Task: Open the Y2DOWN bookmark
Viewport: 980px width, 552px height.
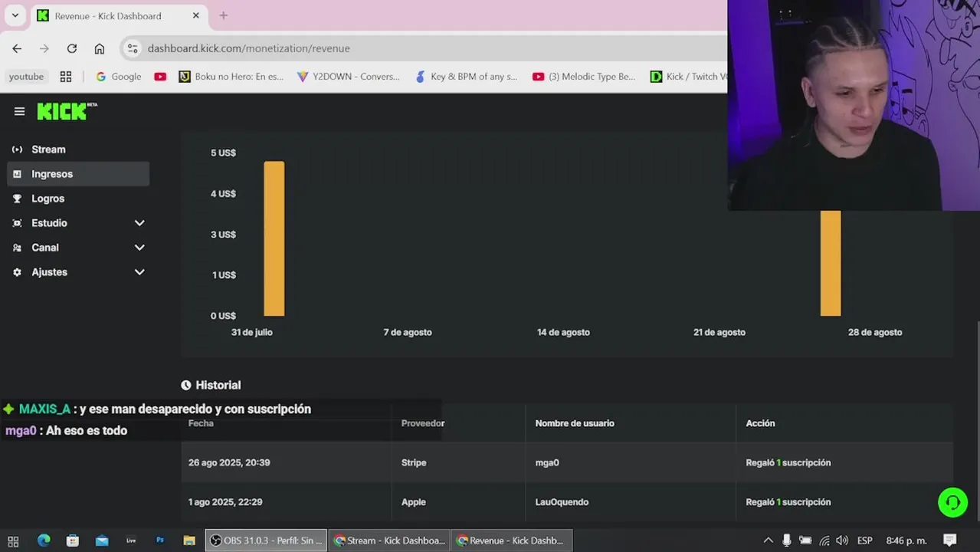Action: 349,77
